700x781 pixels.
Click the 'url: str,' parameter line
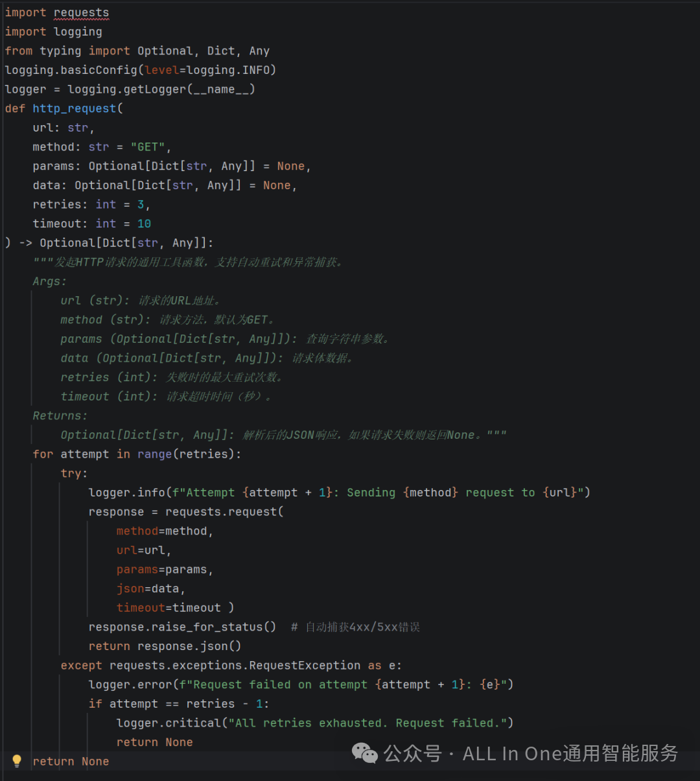[64, 128]
